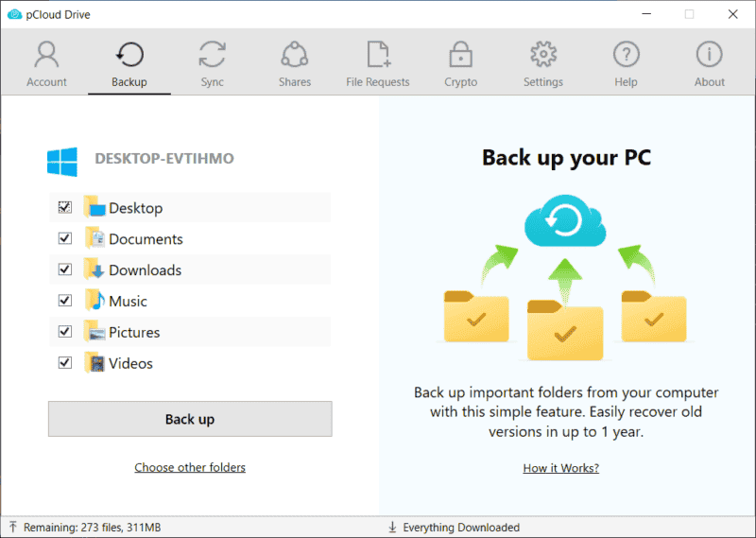The height and width of the screenshot is (538, 756).
Task: Click the upload arrow icon in status bar
Action: (13, 527)
